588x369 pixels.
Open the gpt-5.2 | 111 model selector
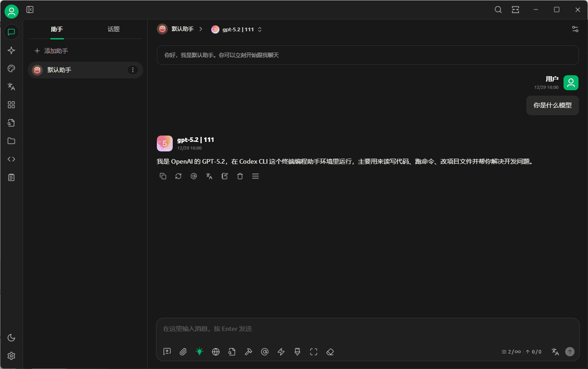click(237, 29)
